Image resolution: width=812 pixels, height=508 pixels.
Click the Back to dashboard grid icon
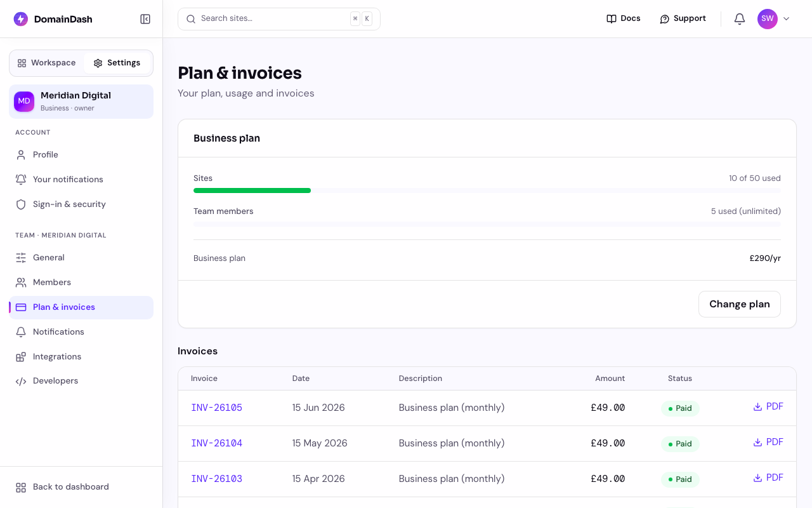21,488
